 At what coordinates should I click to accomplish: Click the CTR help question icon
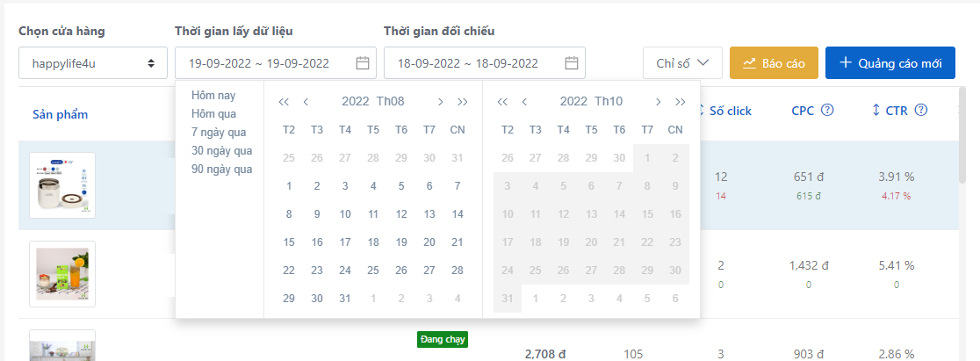point(921,111)
